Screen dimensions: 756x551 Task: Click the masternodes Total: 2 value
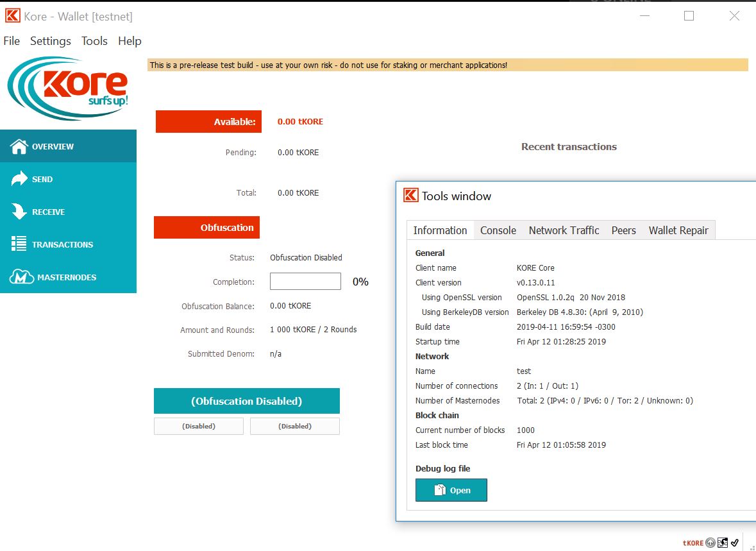[605, 401]
